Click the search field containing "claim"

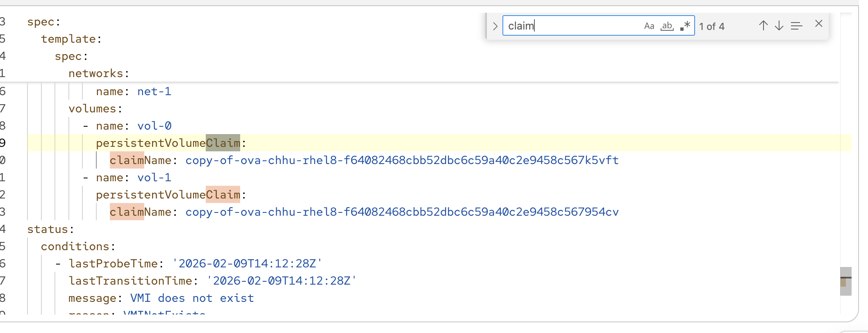[572, 26]
